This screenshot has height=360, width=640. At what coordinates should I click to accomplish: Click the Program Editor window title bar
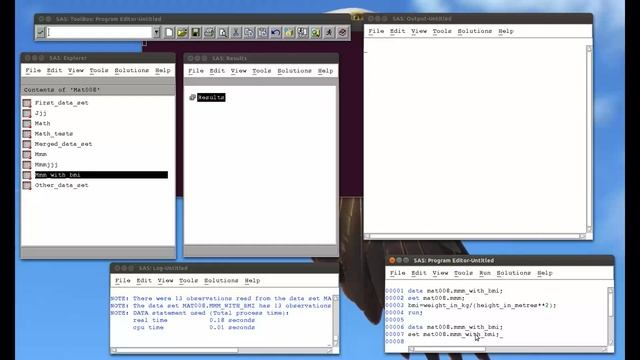coord(500,260)
